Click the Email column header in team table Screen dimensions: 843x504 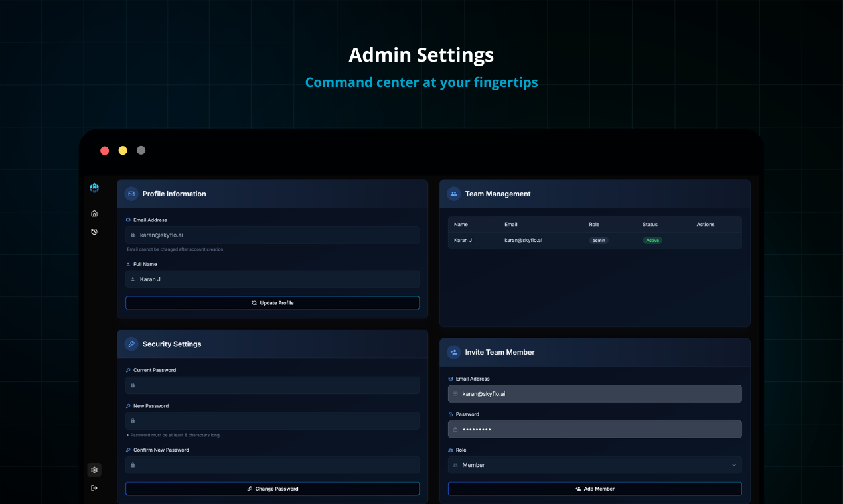(510, 225)
